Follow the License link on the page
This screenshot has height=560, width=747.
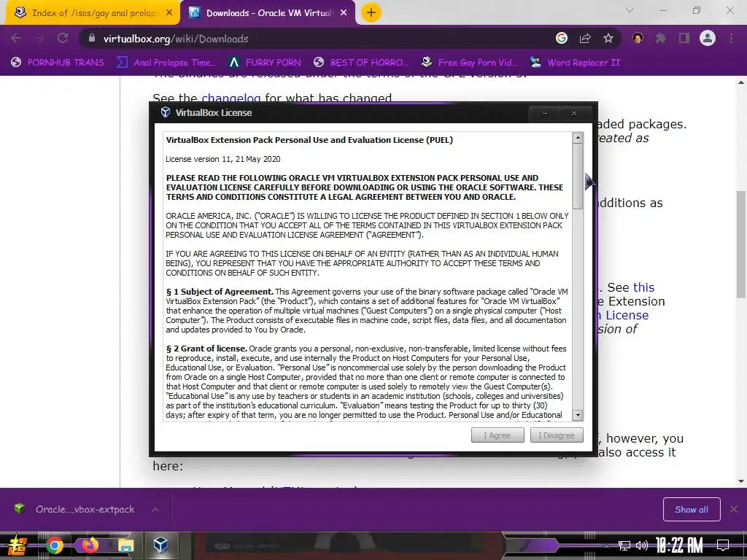[x=627, y=315]
